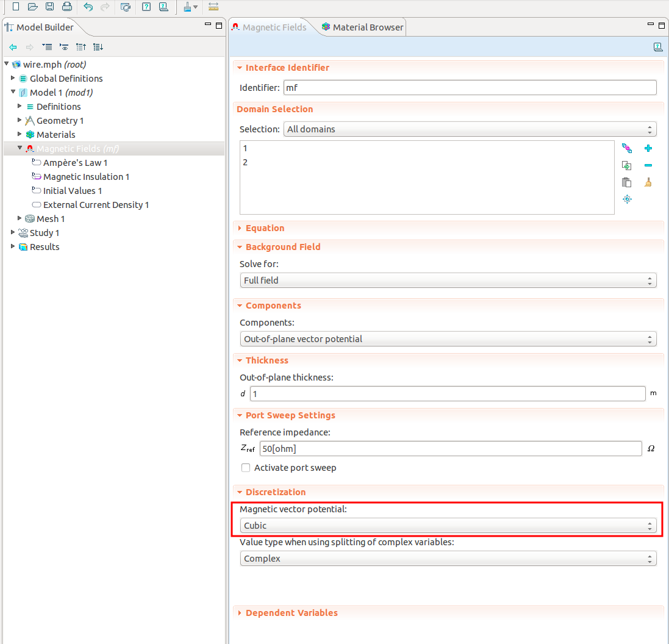
Task: Select the External Current Density 1 node
Action: (96, 205)
